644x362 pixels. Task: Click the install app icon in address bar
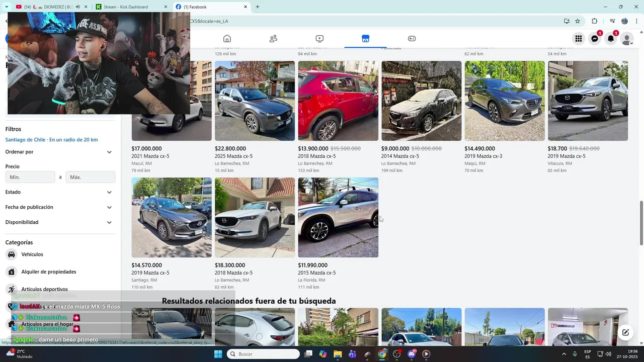click(x=567, y=21)
